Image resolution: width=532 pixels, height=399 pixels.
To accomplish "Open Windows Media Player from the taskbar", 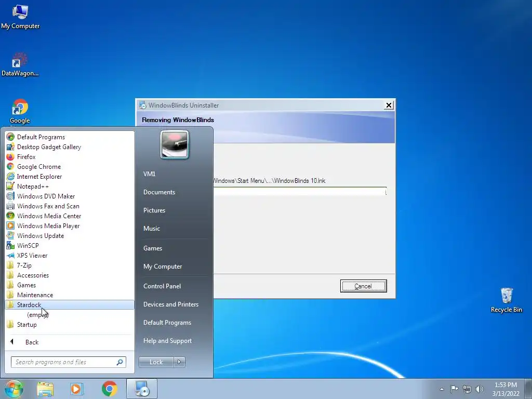I will pyautogui.click(x=77, y=389).
